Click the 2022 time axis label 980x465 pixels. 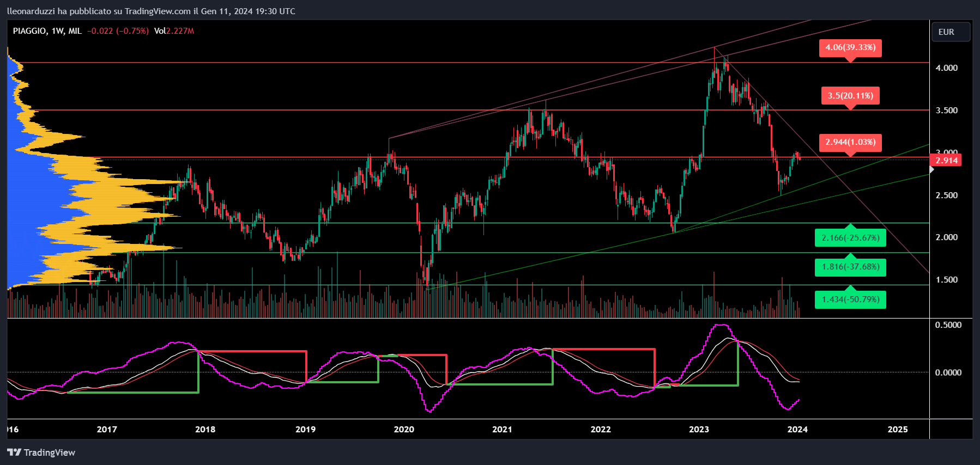pyautogui.click(x=601, y=430)
